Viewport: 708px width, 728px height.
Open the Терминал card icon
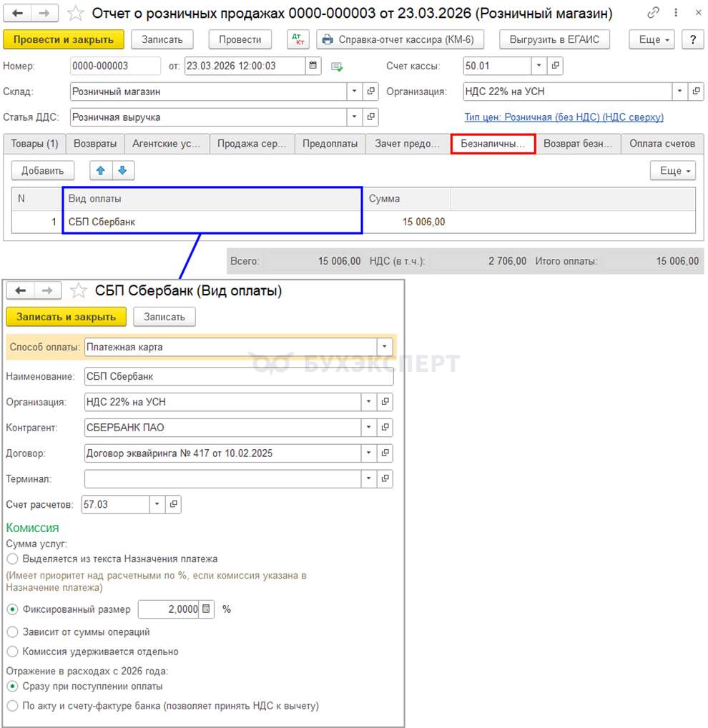click(x=385, y=478)
